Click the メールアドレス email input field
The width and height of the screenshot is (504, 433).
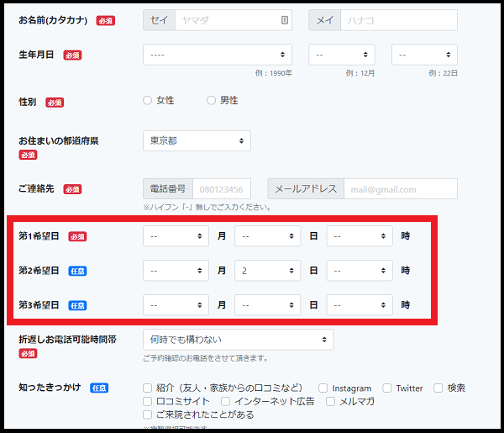coord(401,189)
